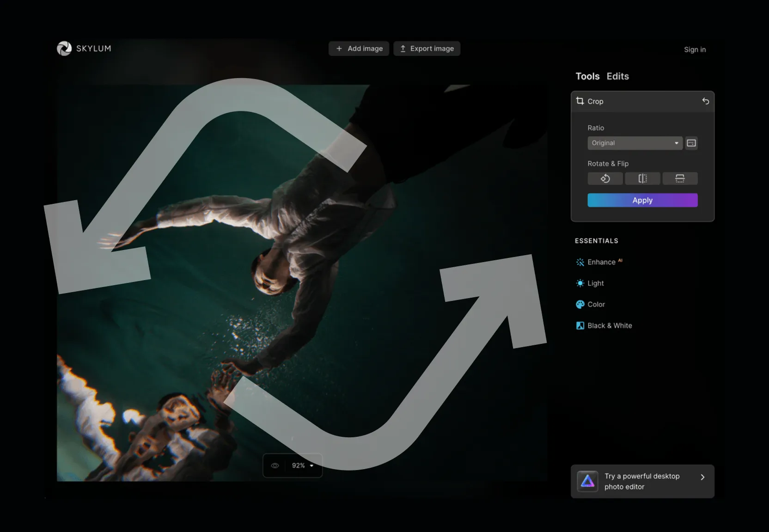Flip the image horizontally

(642, 178)
